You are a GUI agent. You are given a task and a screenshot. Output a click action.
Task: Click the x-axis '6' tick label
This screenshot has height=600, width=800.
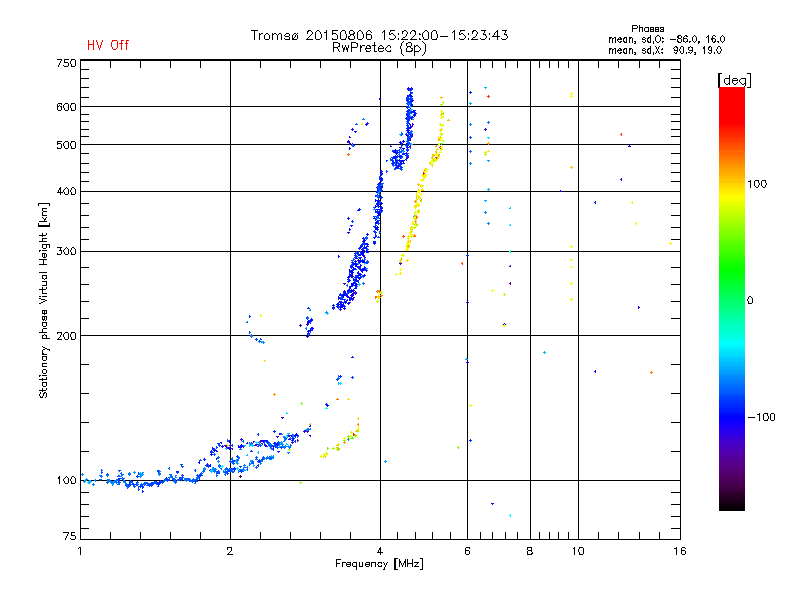click(x=467, y=551)
